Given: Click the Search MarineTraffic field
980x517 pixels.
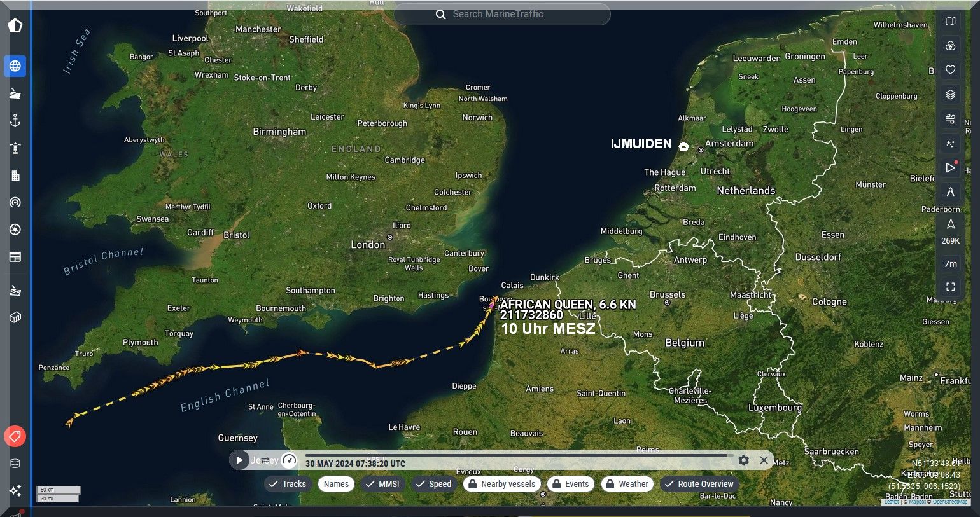Looking at the screenshot, I should [x=502, y=14].
